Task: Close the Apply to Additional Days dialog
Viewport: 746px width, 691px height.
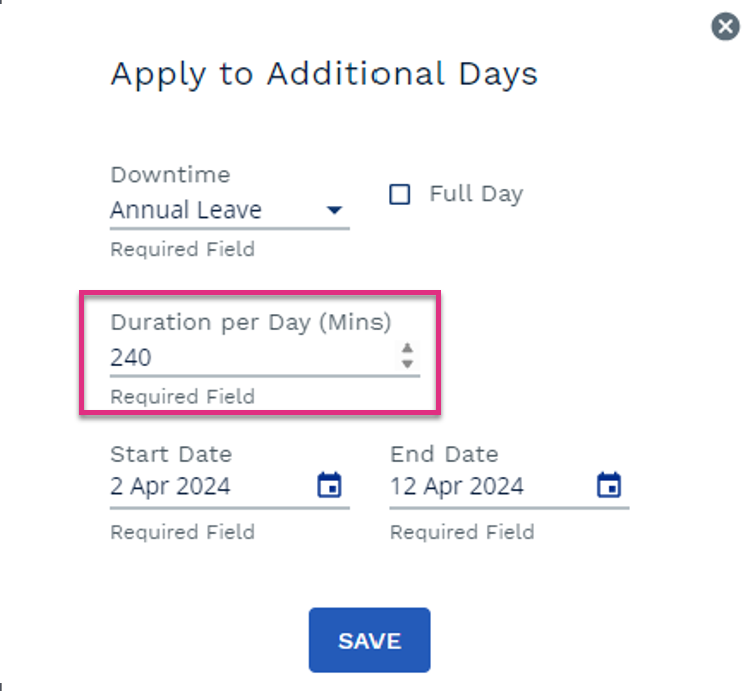Action: (x=725, y=27)
